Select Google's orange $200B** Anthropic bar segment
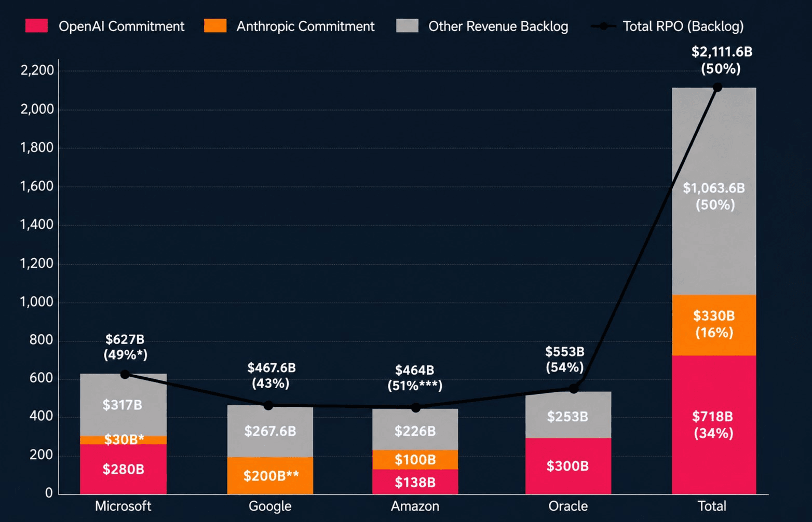The image size is (812, 522). 270,475
